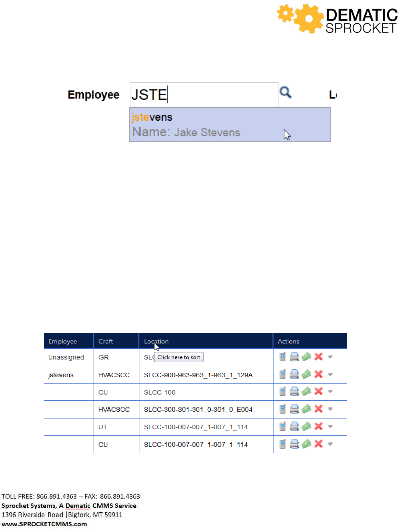Viewport: 400px width, 532px height.
Task: Click printer icon in last CU row
Action: (294, 444)
